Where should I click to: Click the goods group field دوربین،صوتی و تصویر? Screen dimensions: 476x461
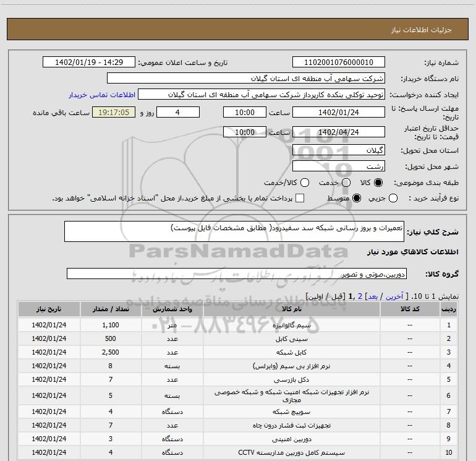click(237, 274)
